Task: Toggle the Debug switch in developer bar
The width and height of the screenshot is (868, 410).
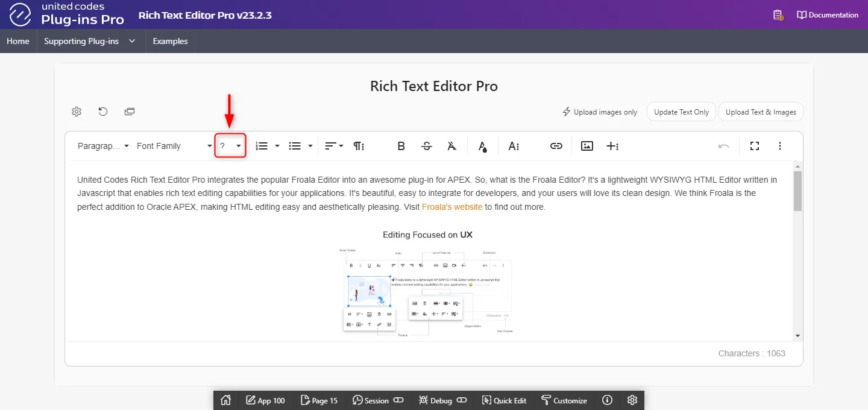Action: [462, 400]
